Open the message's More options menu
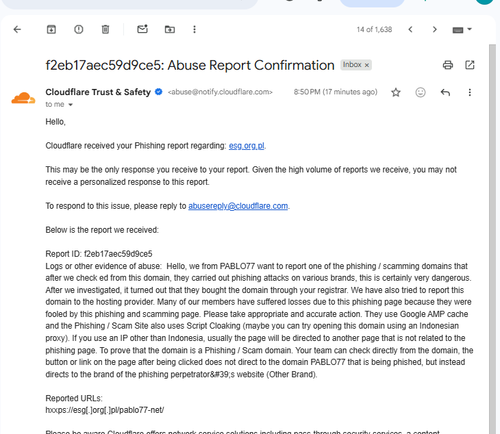The height and width of the screenshot is (434, 500). tap(470, 92)
